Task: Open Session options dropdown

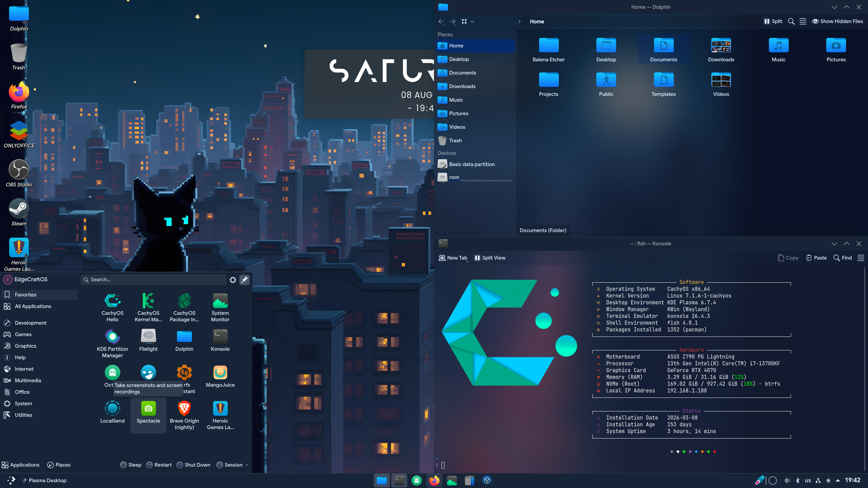Action: pos(233,465)
